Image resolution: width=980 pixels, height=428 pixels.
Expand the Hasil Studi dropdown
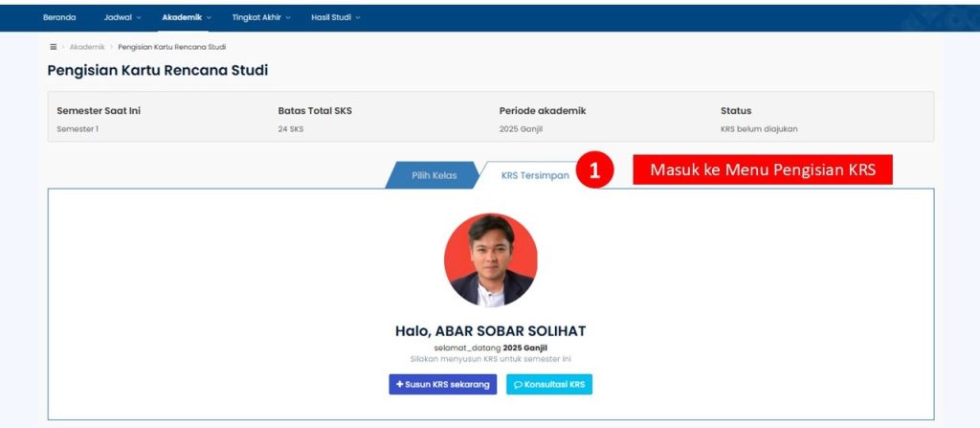point(335,17)
